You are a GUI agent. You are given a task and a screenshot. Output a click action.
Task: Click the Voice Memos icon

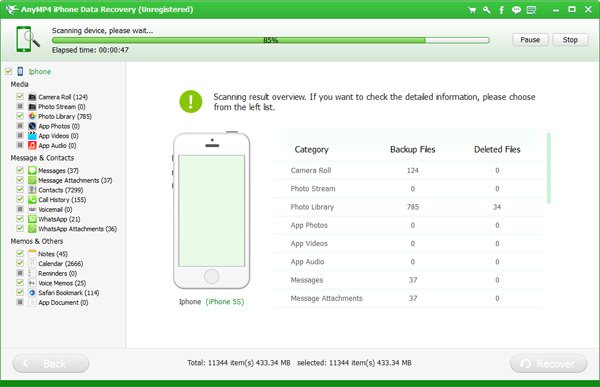pos(33,283)
